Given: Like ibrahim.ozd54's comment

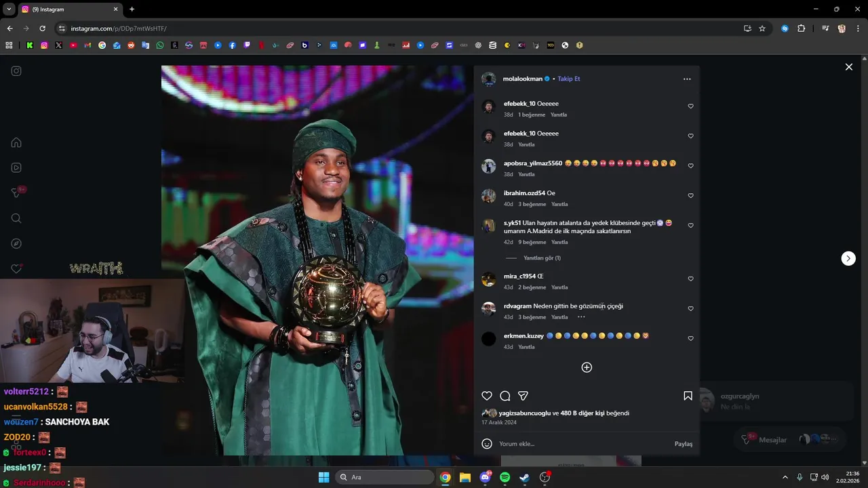Looking at the screenshot, I should click(691, 196).
